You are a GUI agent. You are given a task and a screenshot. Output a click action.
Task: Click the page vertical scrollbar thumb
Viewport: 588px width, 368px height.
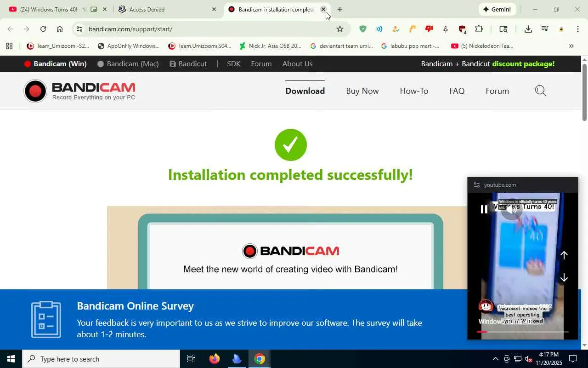tap(584, 92)
